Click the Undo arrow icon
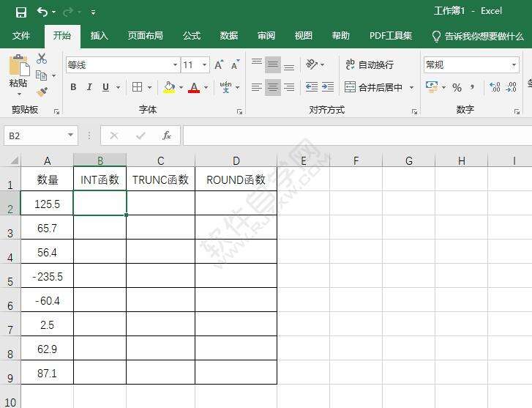 42,12
